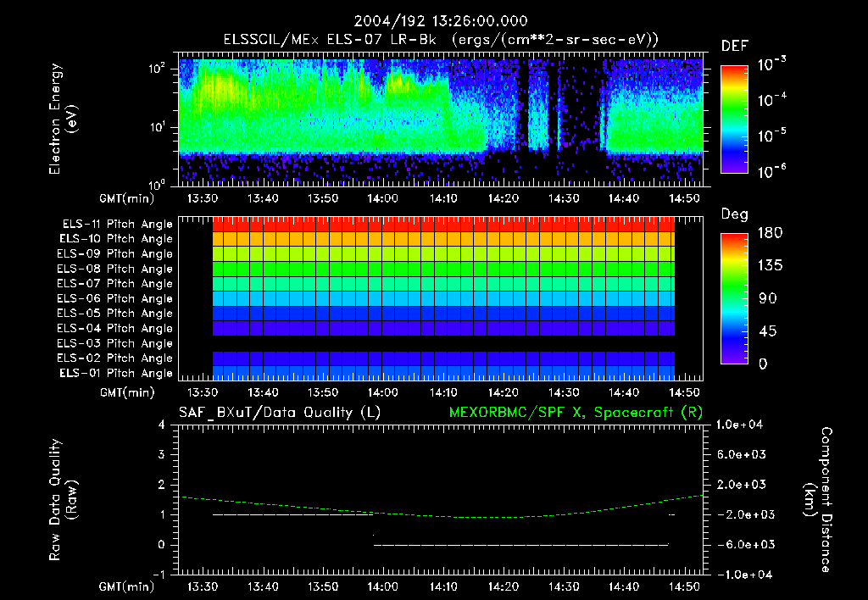
Task: Click the ELS-03 Pitch Angle row label
Action: [x=114, y=343]
